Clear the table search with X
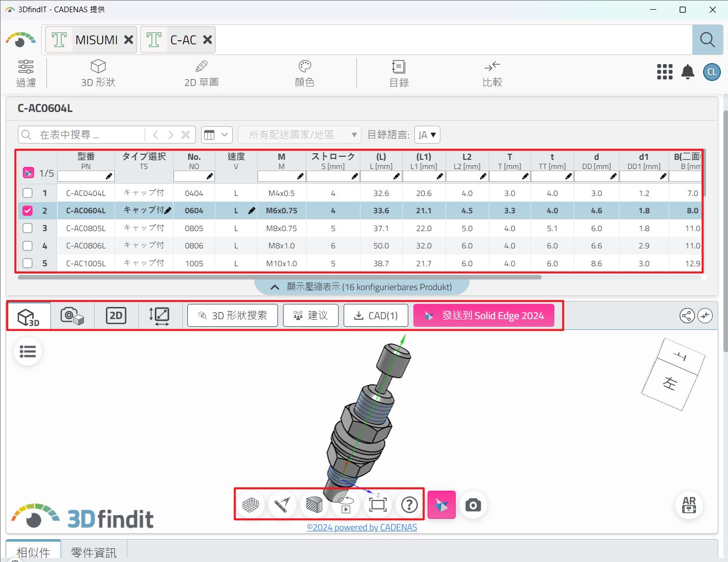Image resolution: width=728 pixels, height=562 pixels. pyautogui.click(x=186, y=135)
